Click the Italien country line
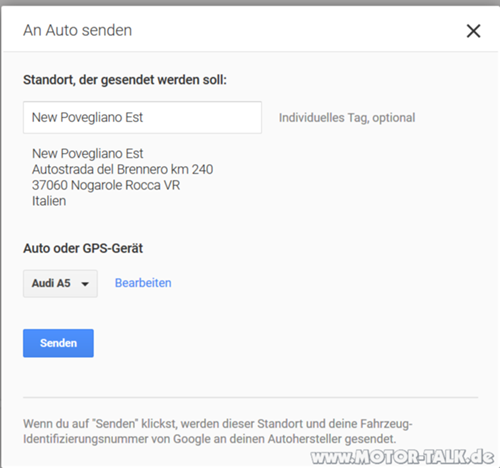The height and width of the screenshot is (468, 500). [x=49, y=201]
